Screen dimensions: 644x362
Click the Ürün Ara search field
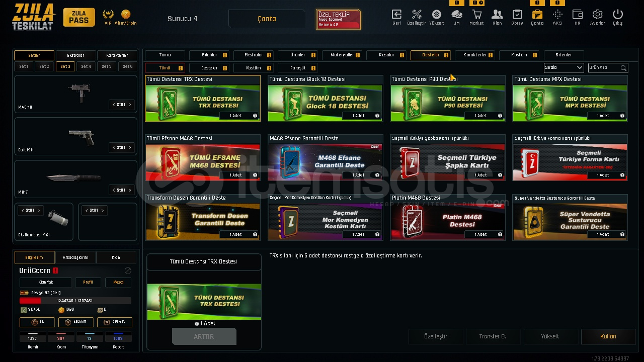pos(608,67)
